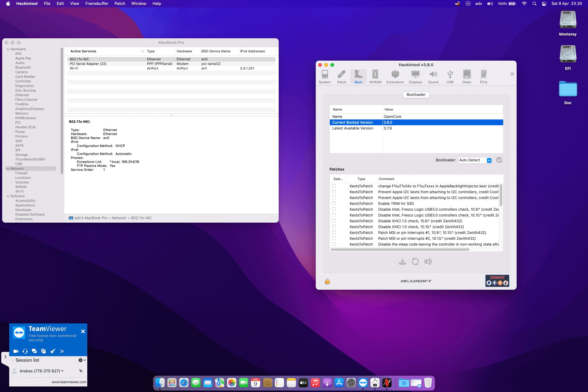The width and height of the screenshot is (588, 392).
Task: Switch to the Extensions toolbar icon
Action: pos(395,77)
